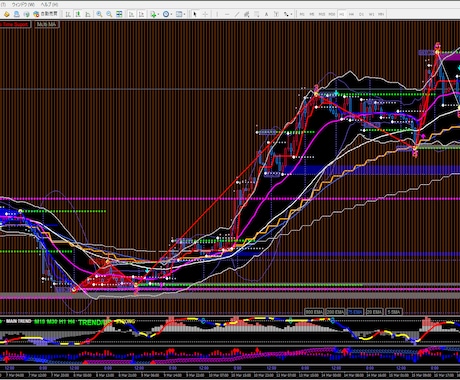Switch to the M1 timeframe

point(302,14)
